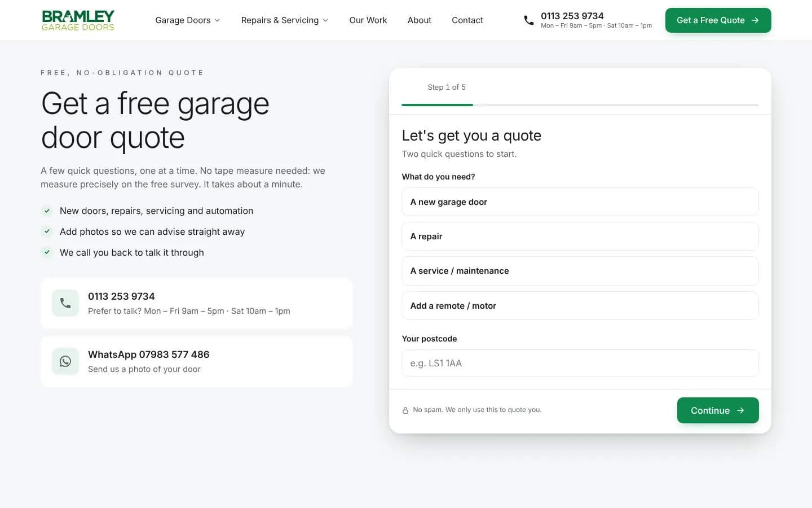Screen dimensions: 812x508
Task: Go to the About page
Action: (420, 20)
